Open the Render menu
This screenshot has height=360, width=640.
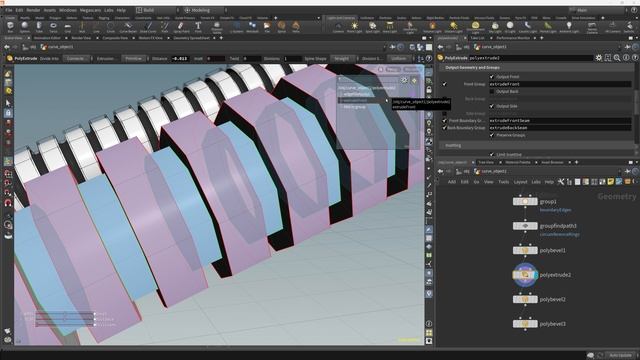click(33, 10)
